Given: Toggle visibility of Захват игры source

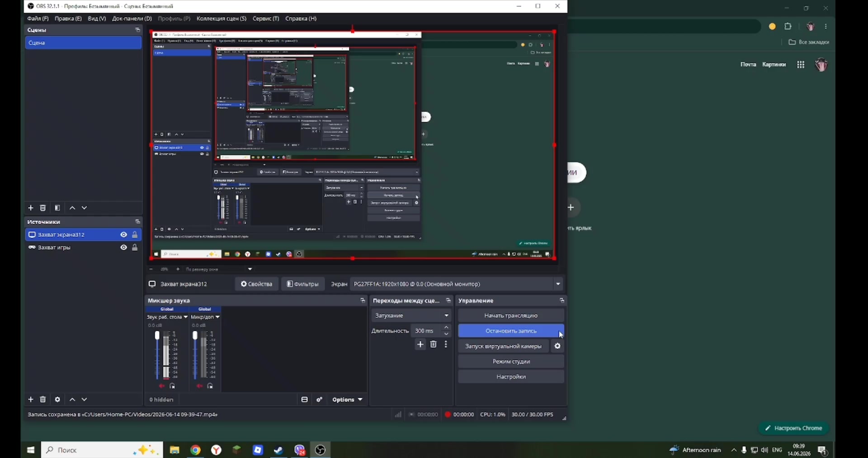Looking at the screenshot, I should pyautogui.click(x=123, y=248).
